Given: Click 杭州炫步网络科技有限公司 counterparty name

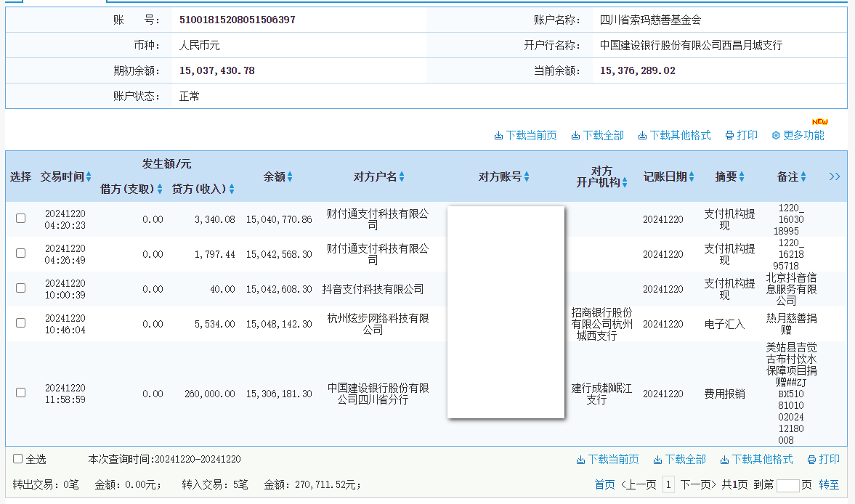Looking at the screenshot, I should pos(378,324).
